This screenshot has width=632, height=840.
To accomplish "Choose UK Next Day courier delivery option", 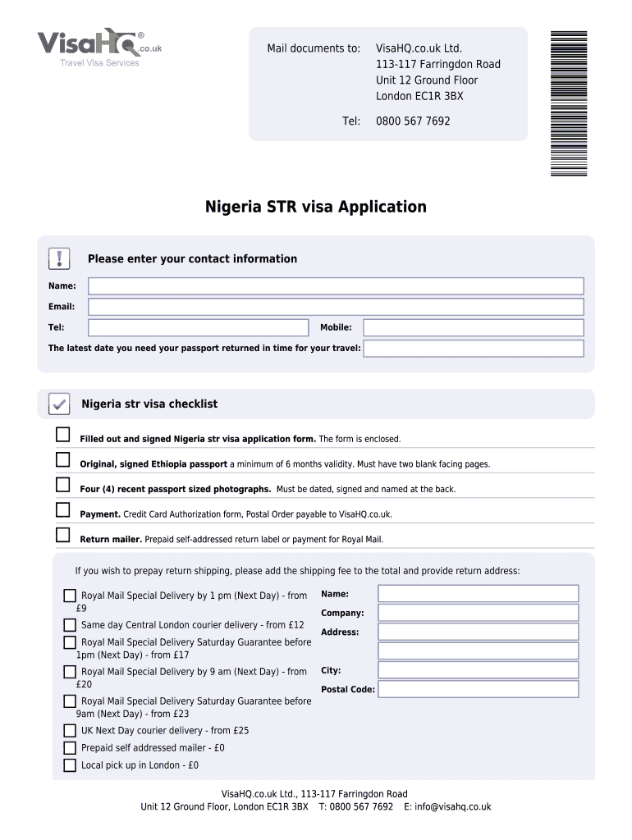I will tap(70, 730).
